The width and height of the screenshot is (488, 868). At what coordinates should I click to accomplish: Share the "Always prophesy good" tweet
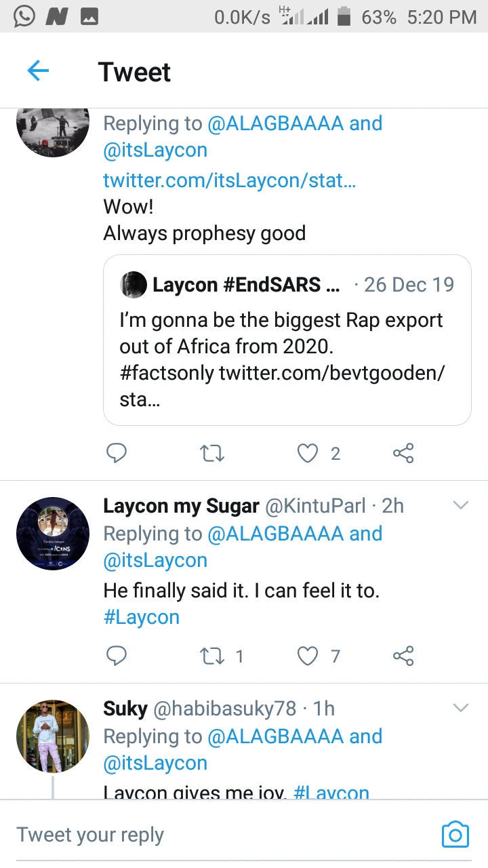pos(403,453)
